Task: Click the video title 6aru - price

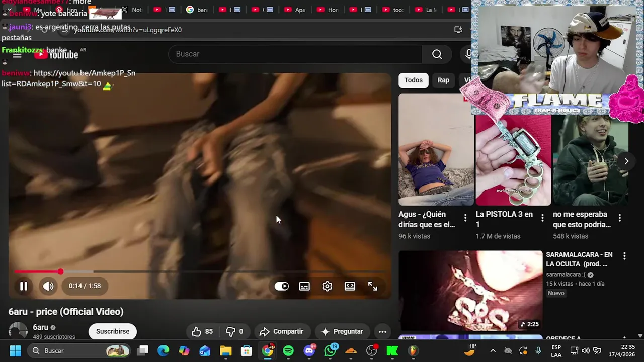Action: pos(66,312)
